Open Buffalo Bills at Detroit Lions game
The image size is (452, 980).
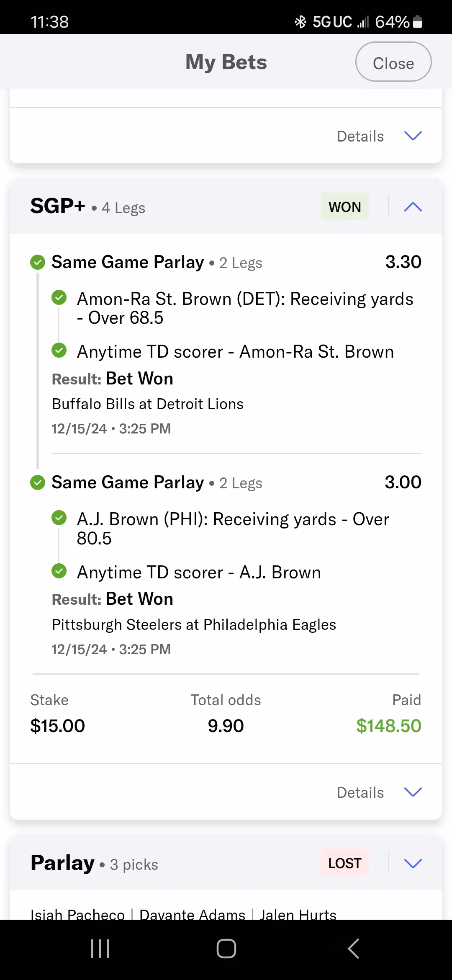(x=147, y=404)
